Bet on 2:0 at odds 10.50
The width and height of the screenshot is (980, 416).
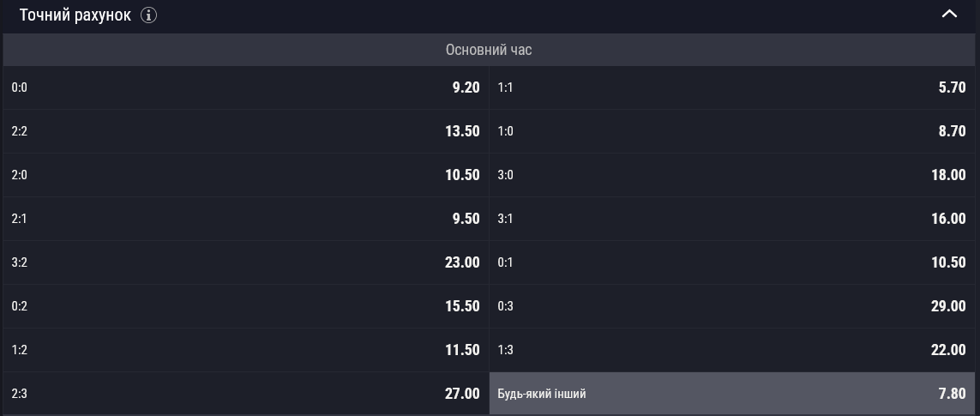coord(245,175)
